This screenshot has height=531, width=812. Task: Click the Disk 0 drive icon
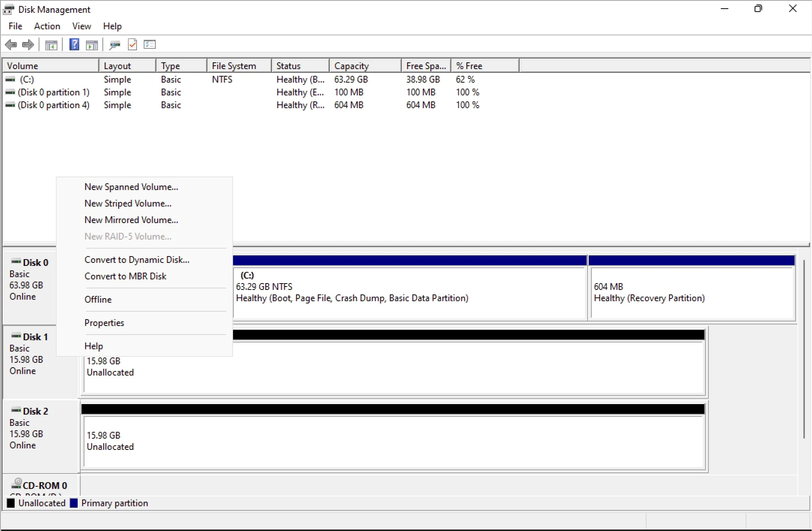pos(15,262)
